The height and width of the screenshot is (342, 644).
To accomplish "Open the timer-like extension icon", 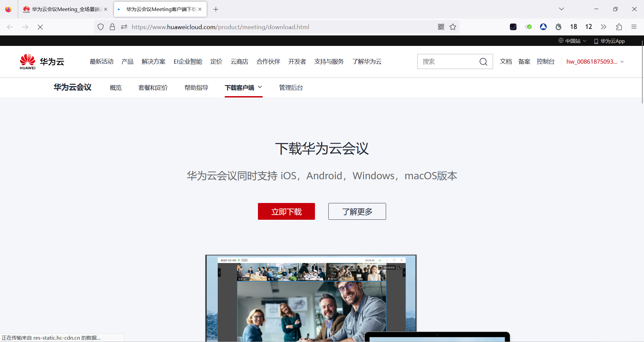I will 558,27.
